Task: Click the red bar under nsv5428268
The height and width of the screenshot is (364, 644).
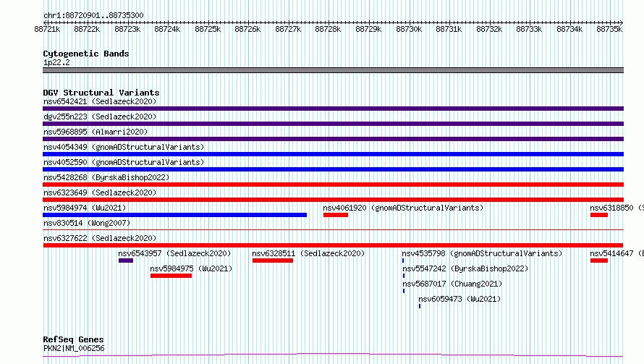Action: [333, 185]
